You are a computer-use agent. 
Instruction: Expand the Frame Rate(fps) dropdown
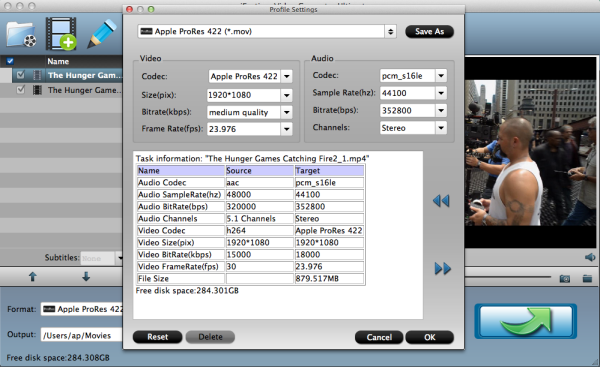[287, 129]
